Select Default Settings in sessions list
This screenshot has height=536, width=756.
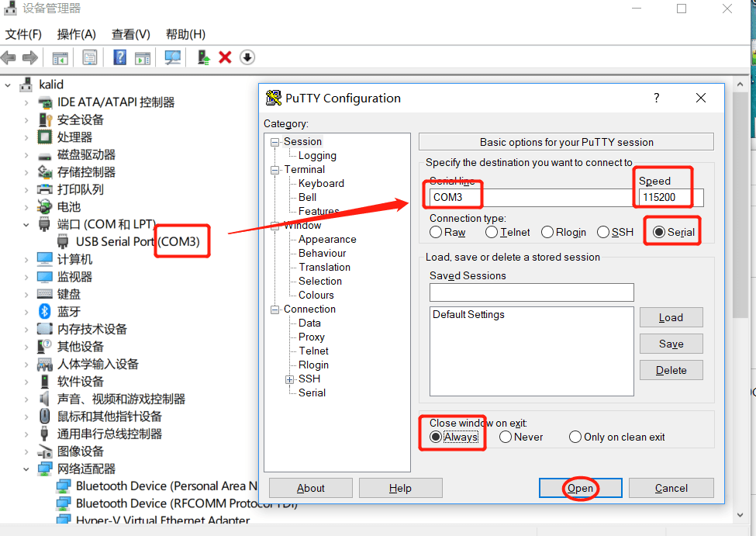[x=468, y=315]
